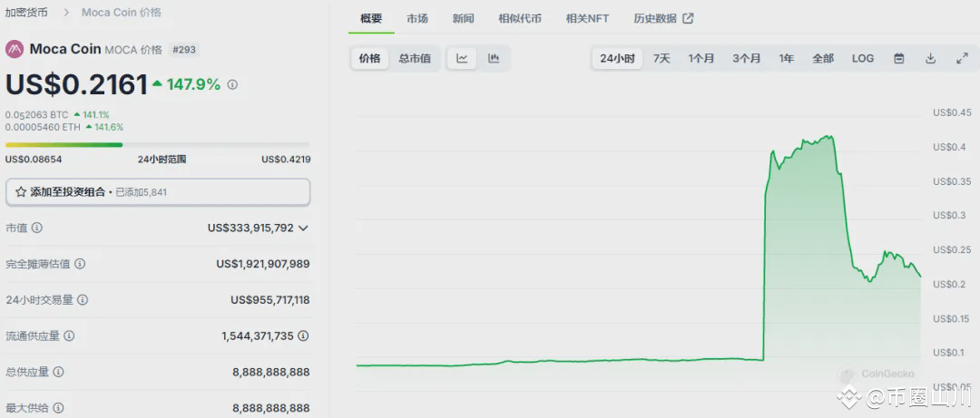
Task: Download chart data icon
Action: (931, 59)
